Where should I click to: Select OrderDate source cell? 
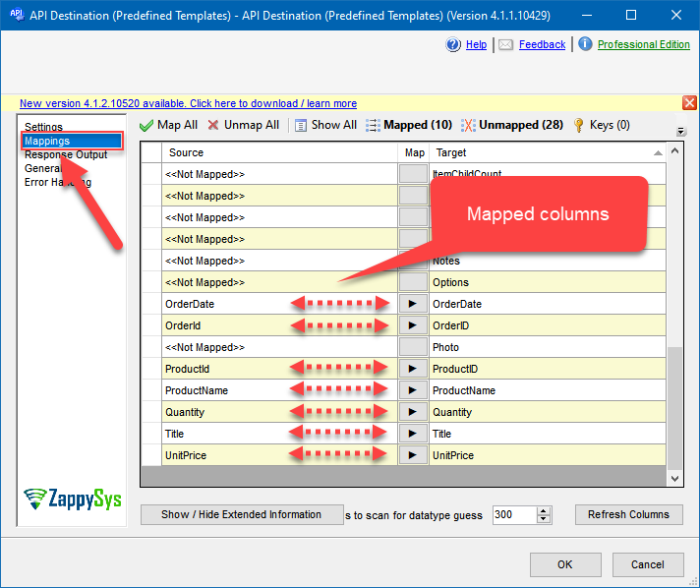click(279, 304)
